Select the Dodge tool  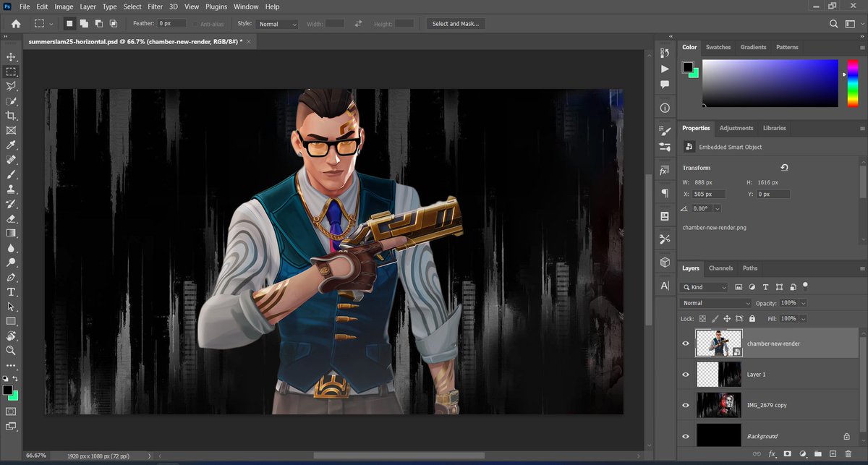point(11,263)
